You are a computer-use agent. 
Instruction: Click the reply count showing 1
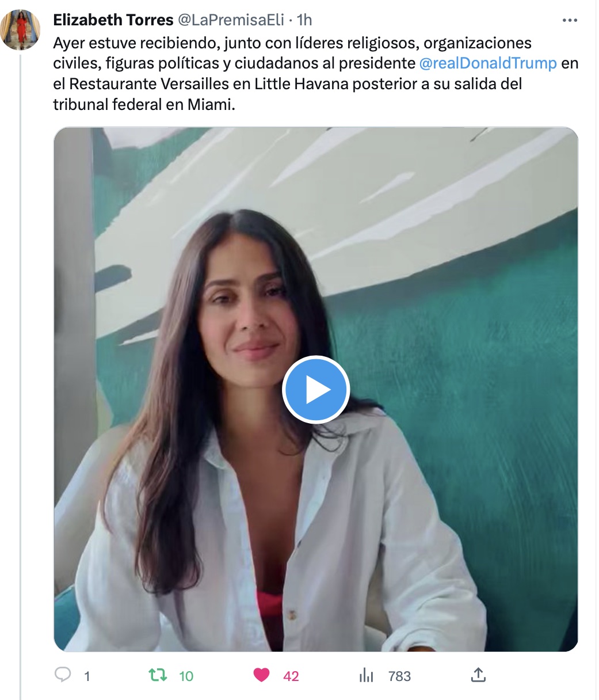(87, 676)
